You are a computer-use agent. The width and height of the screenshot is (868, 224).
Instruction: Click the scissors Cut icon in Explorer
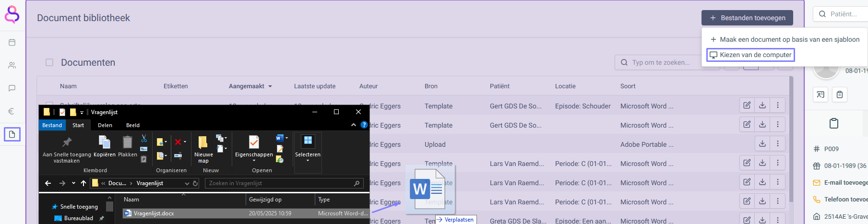[x=144, y=138]
